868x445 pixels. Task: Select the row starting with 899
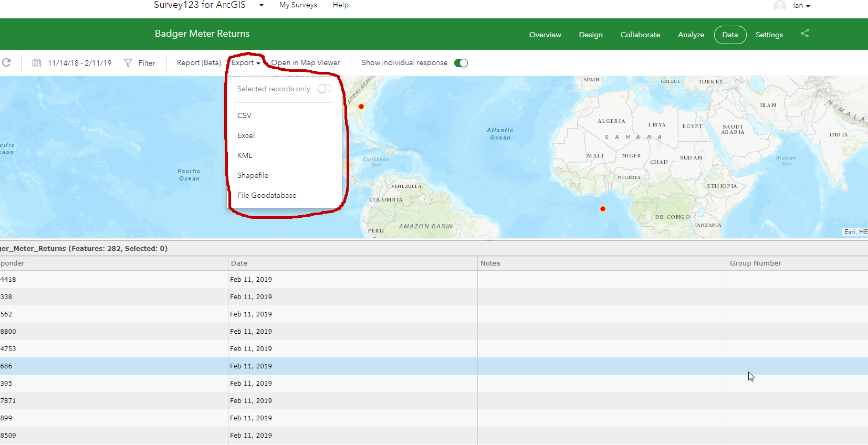434,418
